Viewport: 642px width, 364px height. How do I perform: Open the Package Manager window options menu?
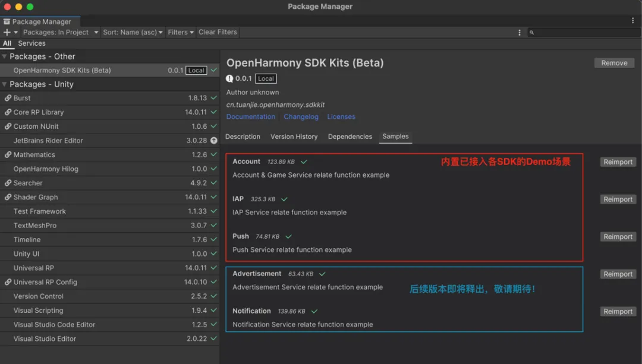(632, 20)
